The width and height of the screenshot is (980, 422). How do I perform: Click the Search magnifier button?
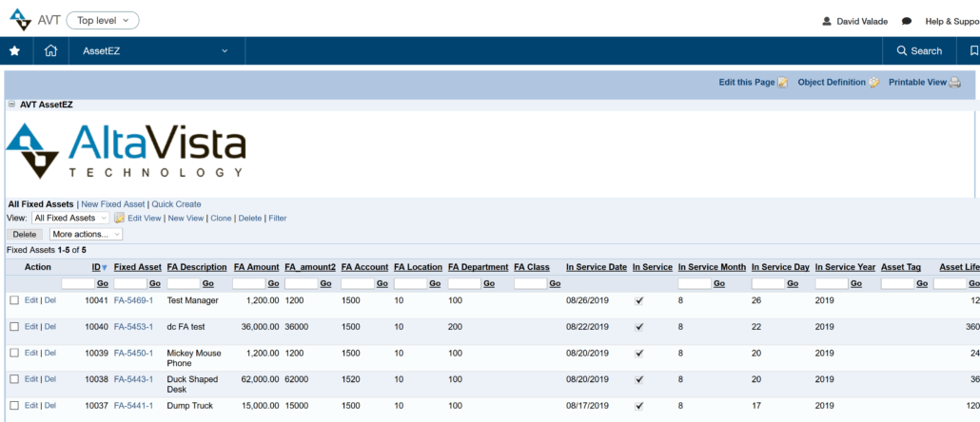(919, 51)
